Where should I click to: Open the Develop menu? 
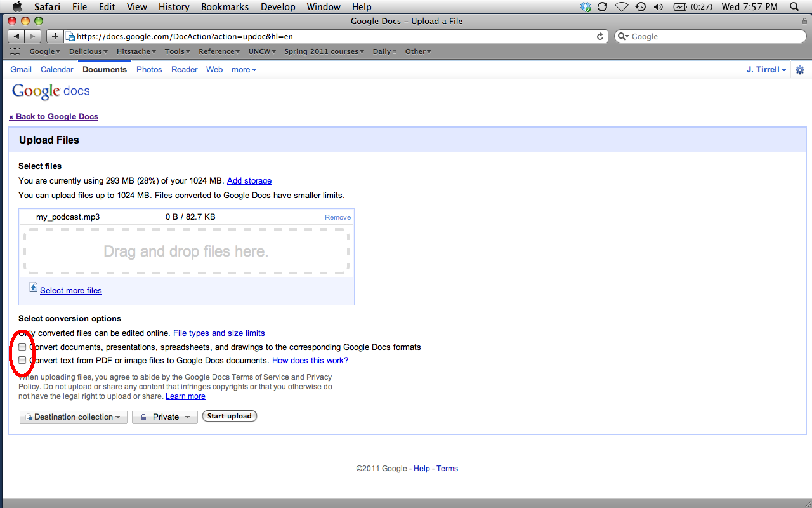tap(278, 7)
